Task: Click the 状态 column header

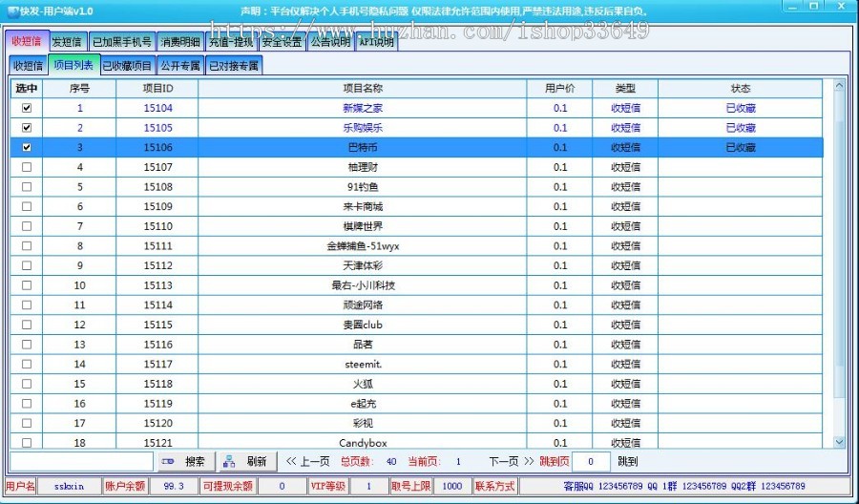Action: (x=741, y=88)
